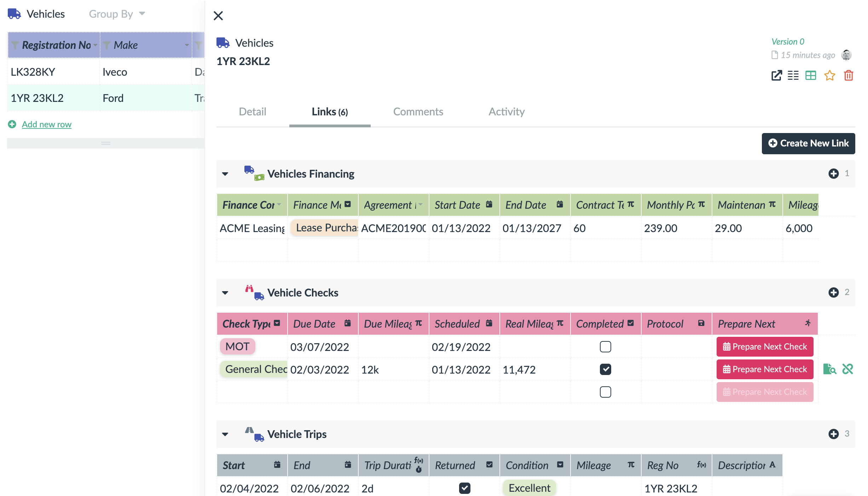868x496 pixels.
Task: Click the list view icon in toolbar
Action: pos(793,76)
